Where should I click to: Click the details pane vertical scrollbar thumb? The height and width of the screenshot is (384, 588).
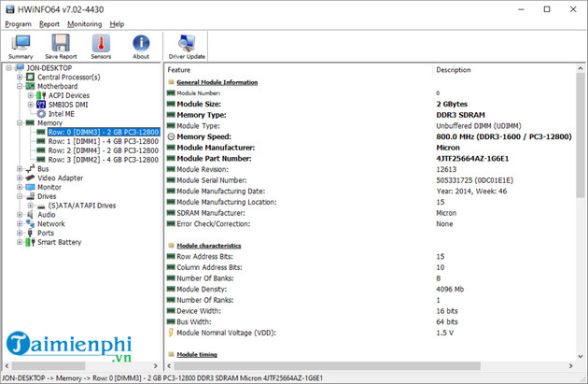[x=581, y=135]
